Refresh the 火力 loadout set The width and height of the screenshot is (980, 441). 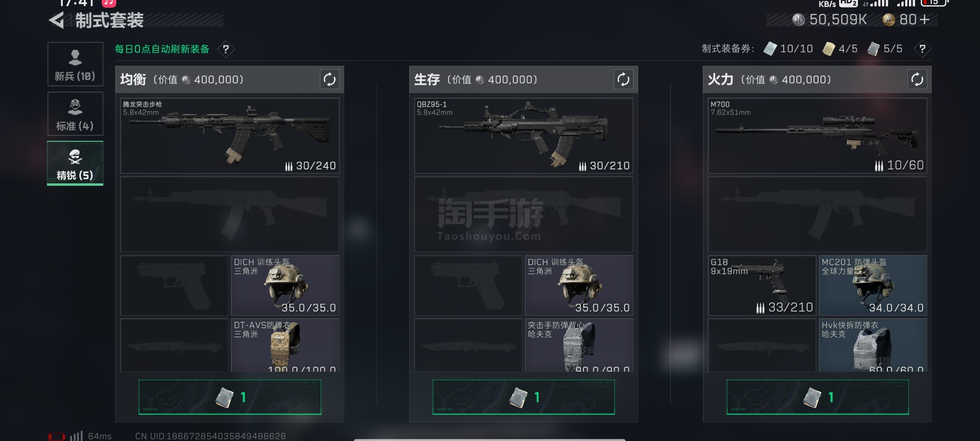click(x=917, y=79)
